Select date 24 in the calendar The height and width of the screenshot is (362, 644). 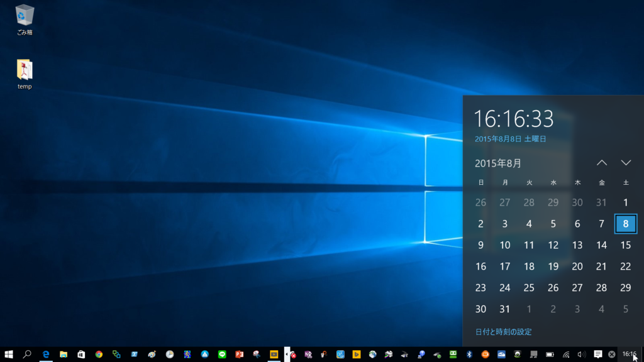(505, 288)
